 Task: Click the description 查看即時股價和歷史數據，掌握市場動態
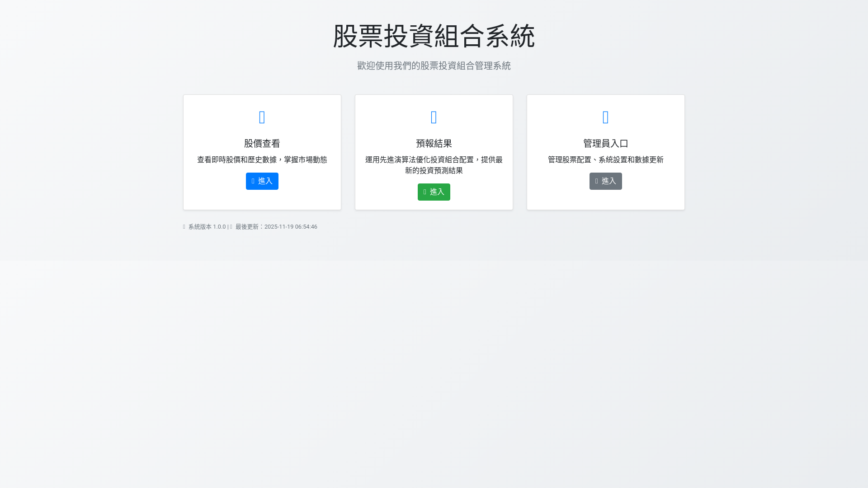click(x=262, y=160)
